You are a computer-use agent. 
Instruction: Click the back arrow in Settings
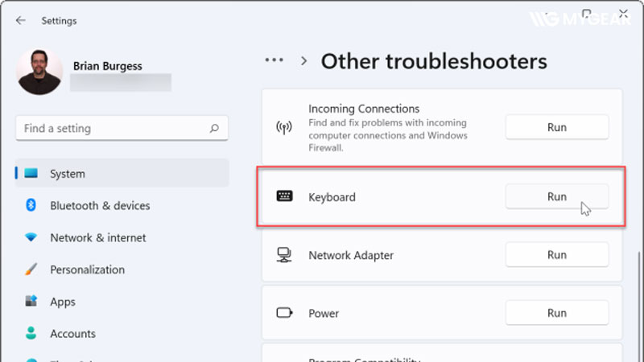[20, 19]
